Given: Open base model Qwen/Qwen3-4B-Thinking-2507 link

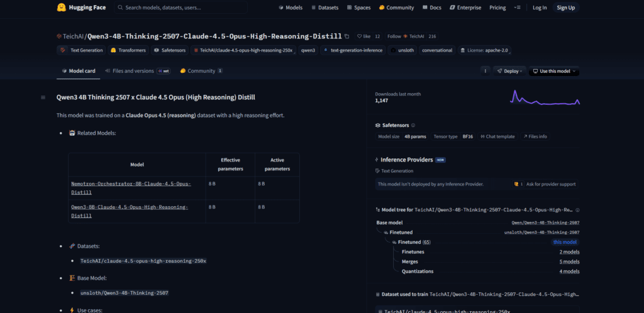Looking at the screenshot, I should pos(545,222).
